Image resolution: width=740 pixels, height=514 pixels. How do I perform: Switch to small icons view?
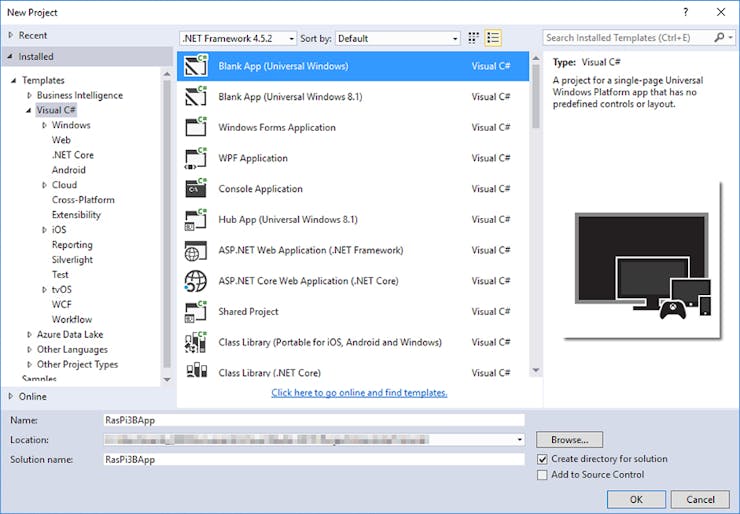[473, 38]
